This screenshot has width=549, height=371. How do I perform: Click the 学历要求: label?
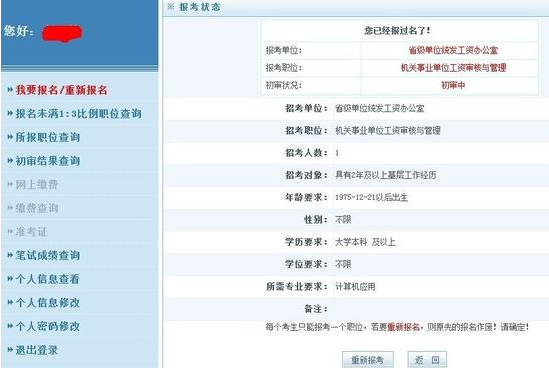[x=307, y=242]
